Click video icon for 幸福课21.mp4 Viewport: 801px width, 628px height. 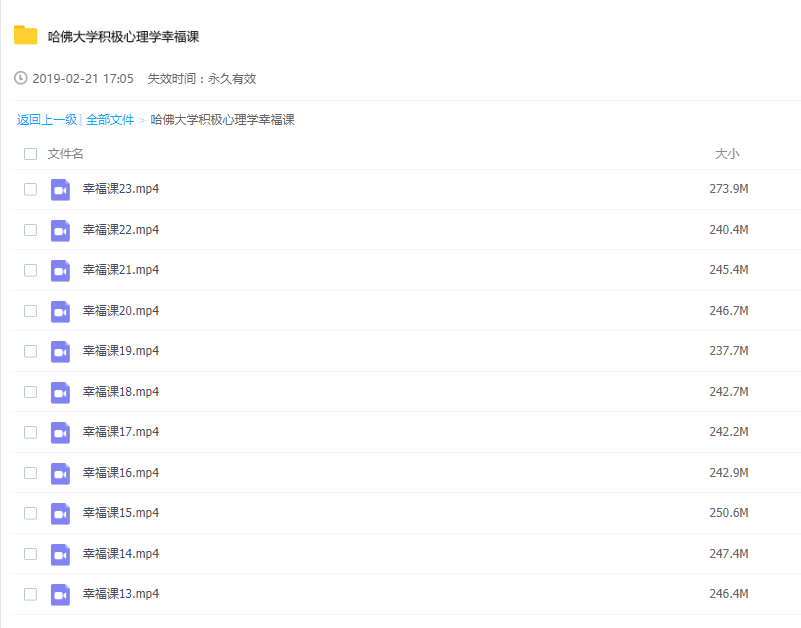pos(60,271)
